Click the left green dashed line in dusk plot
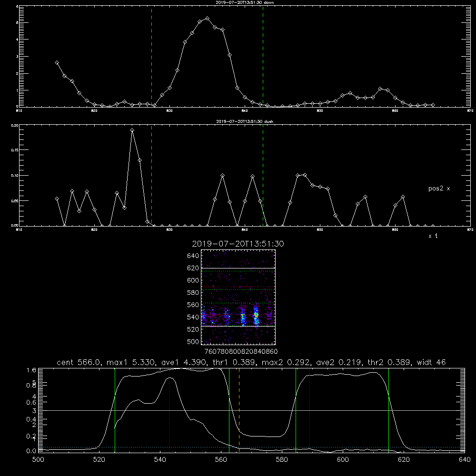Viewport: 476px width, 476px height. pos(151,176)
